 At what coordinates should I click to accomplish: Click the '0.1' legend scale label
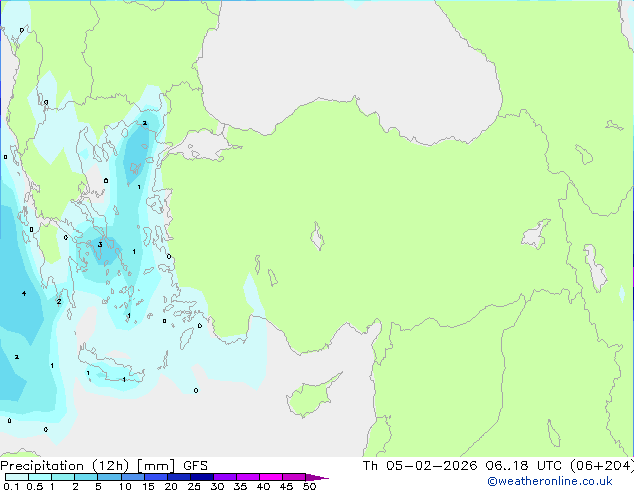point(11,486)
